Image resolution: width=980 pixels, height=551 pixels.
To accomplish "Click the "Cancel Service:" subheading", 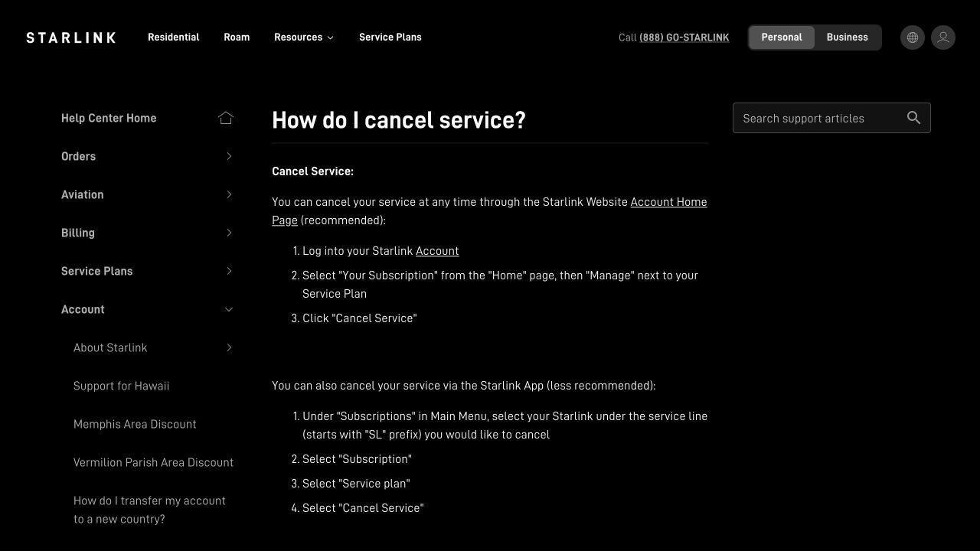I will point(312,171).
